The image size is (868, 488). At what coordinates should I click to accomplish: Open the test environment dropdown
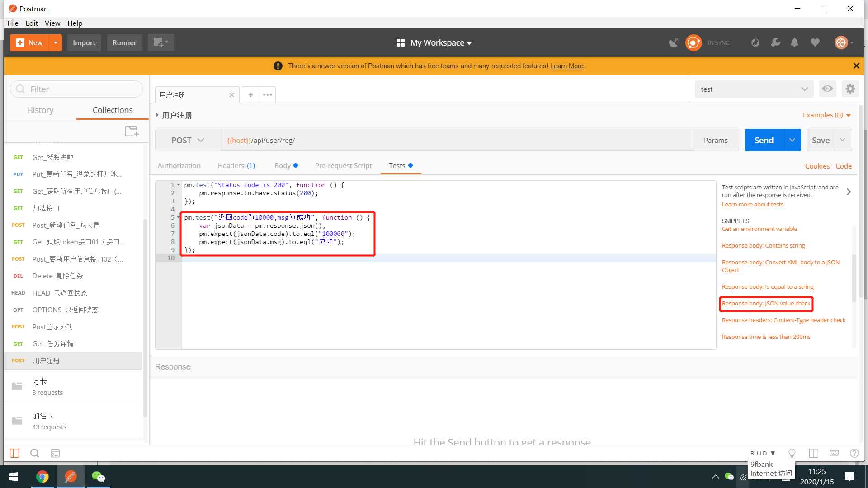pyautogui.click(x=754, y=89)
